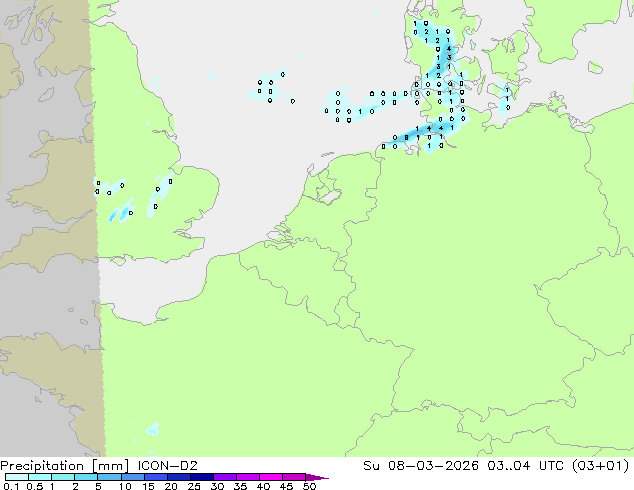Click the above-50 purple arrow tip of legend
634x490 pixels.
coord(317,477)
